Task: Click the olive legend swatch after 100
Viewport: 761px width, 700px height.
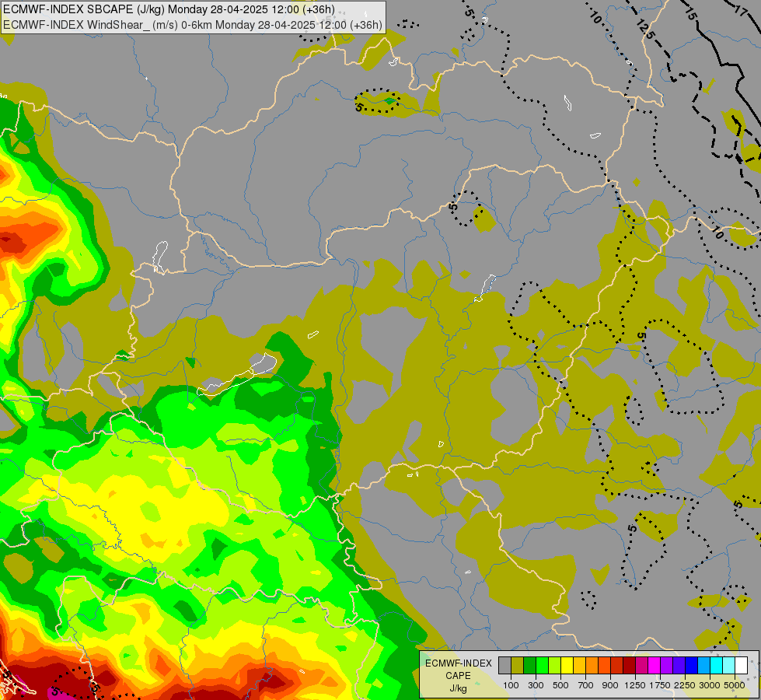Action: click(x=517, y=666)
